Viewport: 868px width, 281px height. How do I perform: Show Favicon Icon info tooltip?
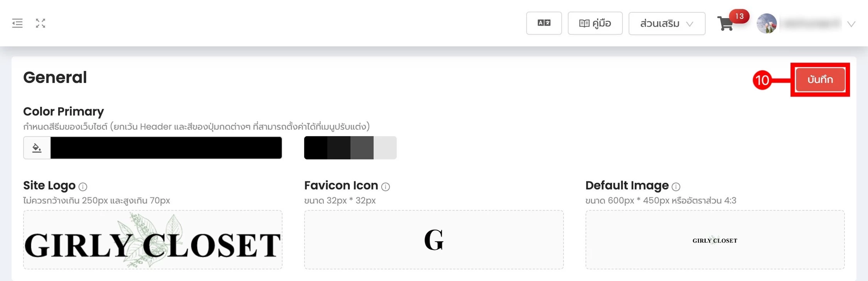[385, 187]
